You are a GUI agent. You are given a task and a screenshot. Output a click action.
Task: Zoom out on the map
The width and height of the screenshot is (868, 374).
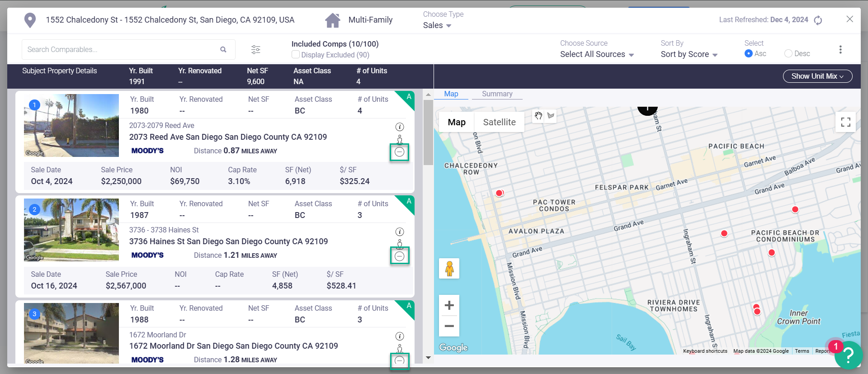449,326
